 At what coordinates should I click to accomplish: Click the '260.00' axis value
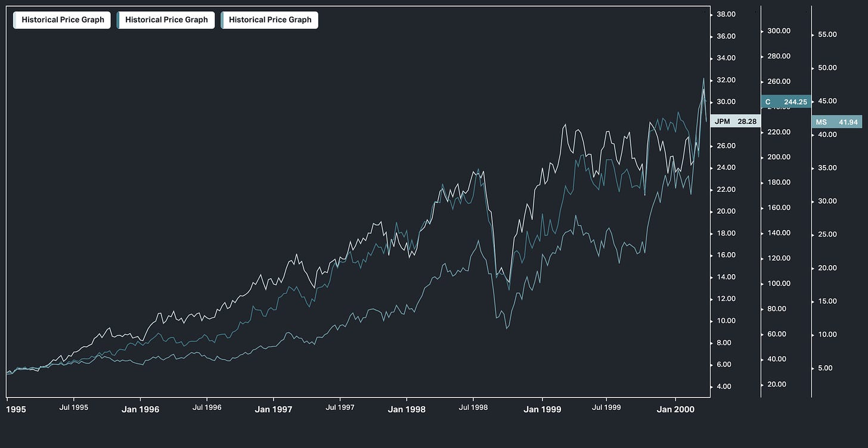(779, 82)
